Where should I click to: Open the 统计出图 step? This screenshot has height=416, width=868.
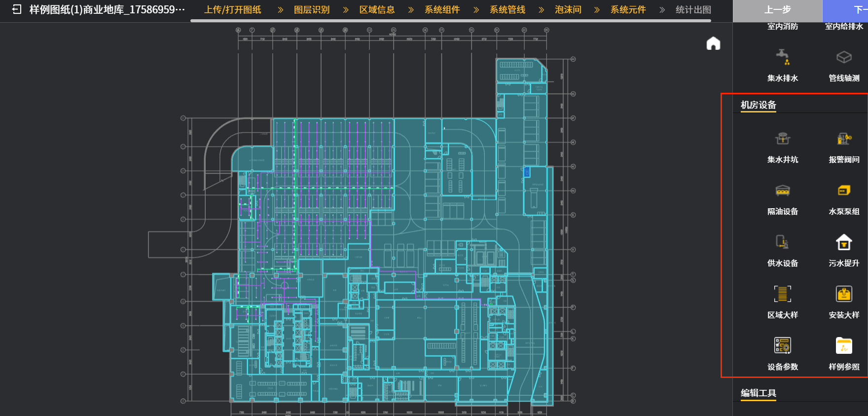click(x=693, y=10)
